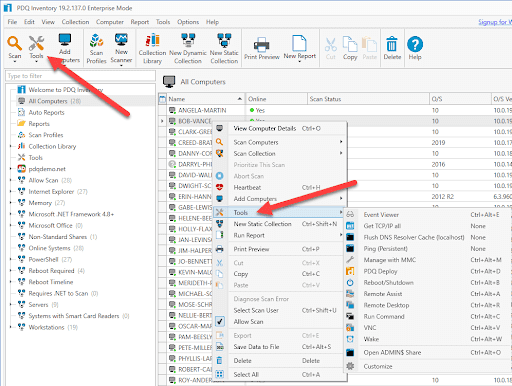
Task: Expand the Workstations tree node
Action: pyautogui.click(x=11, y=327)
